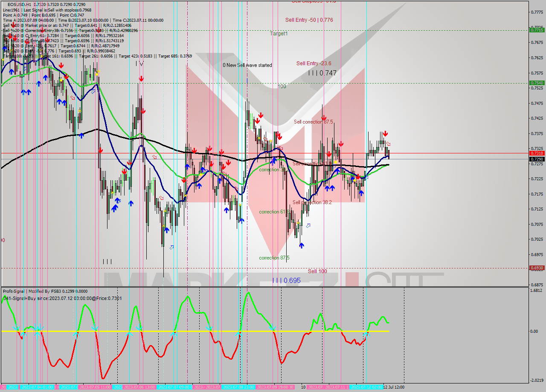Click the 0.7775 axis price tick
Screen dimensions: 546x392
(x=537, y=12)
